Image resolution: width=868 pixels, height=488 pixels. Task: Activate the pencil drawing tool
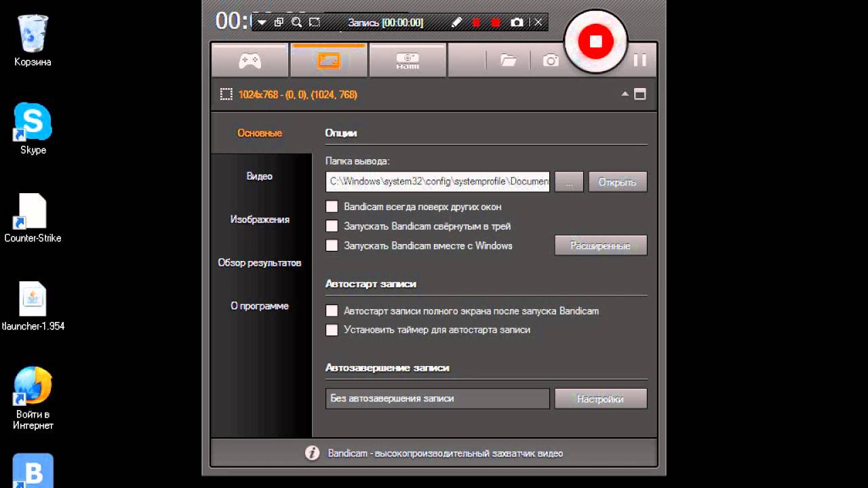[x=456, y=22]
